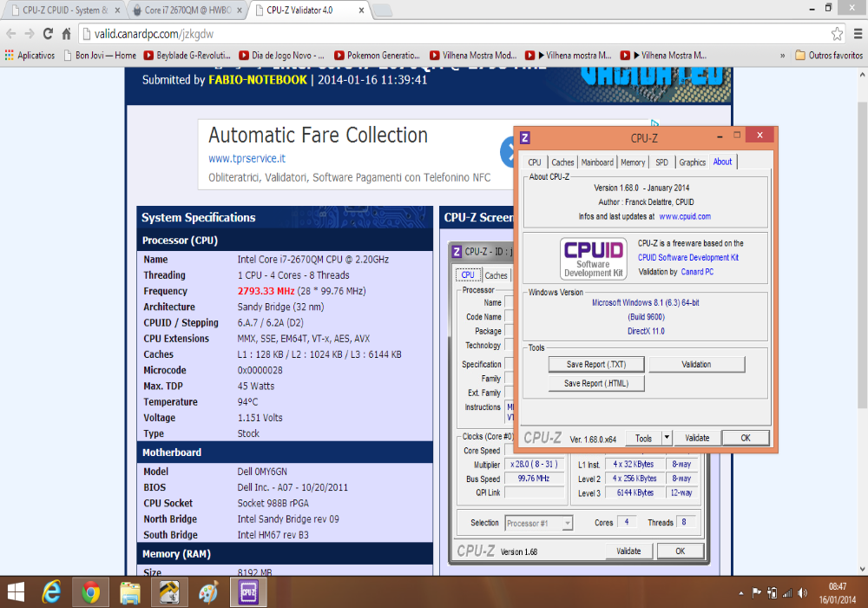Open the Chrome hamburger menu
This screenshot has width=868, height=608.
click(858, 34)
